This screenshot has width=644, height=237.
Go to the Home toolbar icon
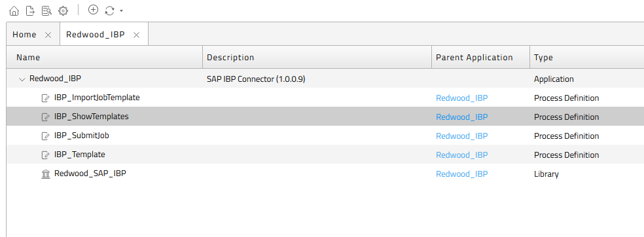tap(14, 10)
